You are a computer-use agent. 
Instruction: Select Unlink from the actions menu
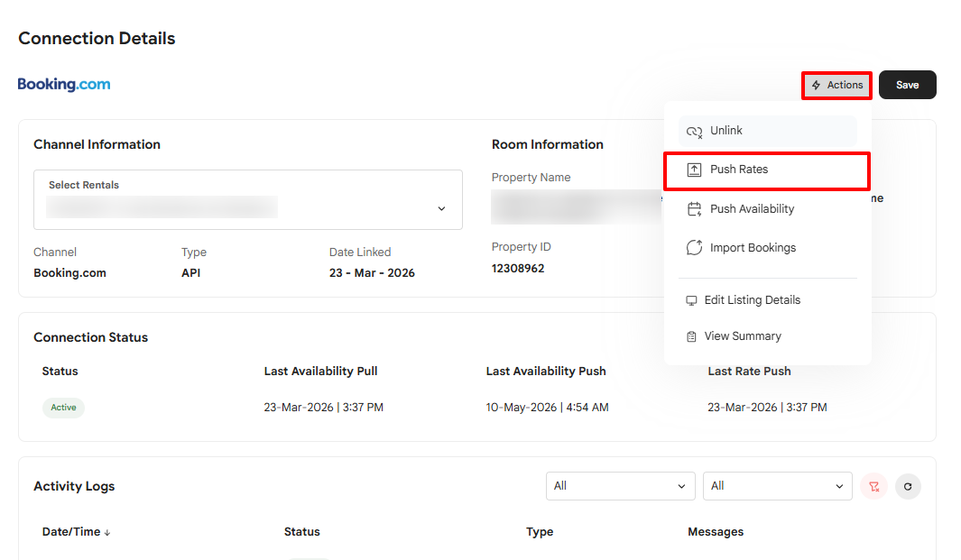coord(767,131)
